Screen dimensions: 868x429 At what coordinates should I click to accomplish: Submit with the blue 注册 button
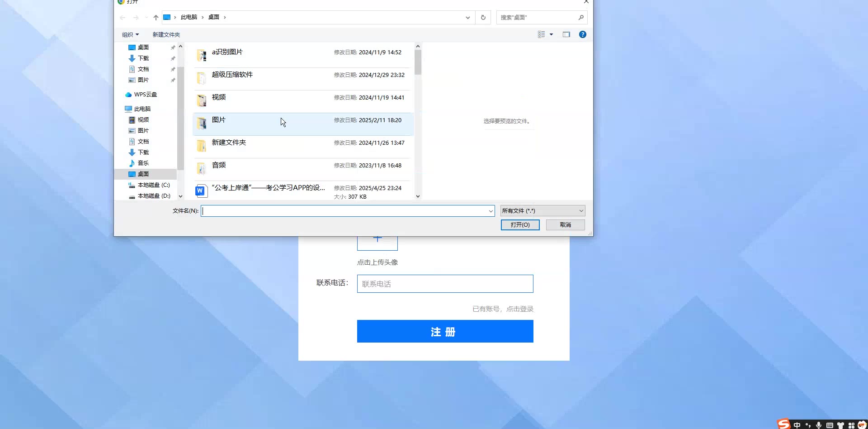tap(445, 331)
